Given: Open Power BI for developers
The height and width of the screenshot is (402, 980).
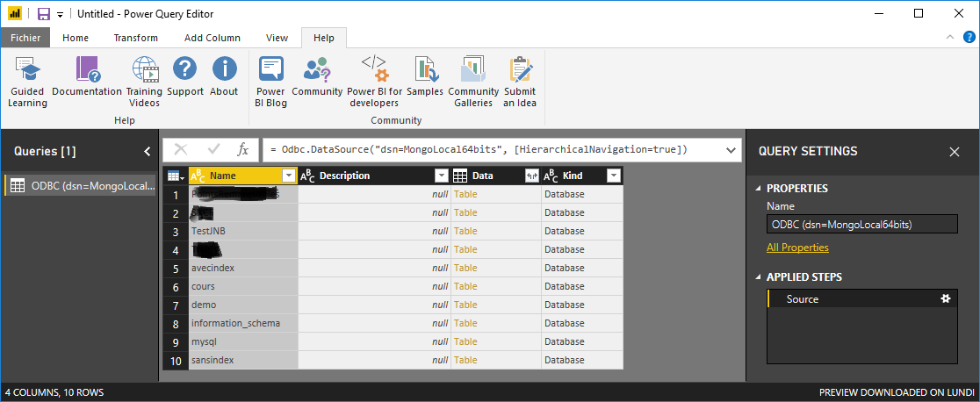Looking at the screenshot, I should 374,82.
